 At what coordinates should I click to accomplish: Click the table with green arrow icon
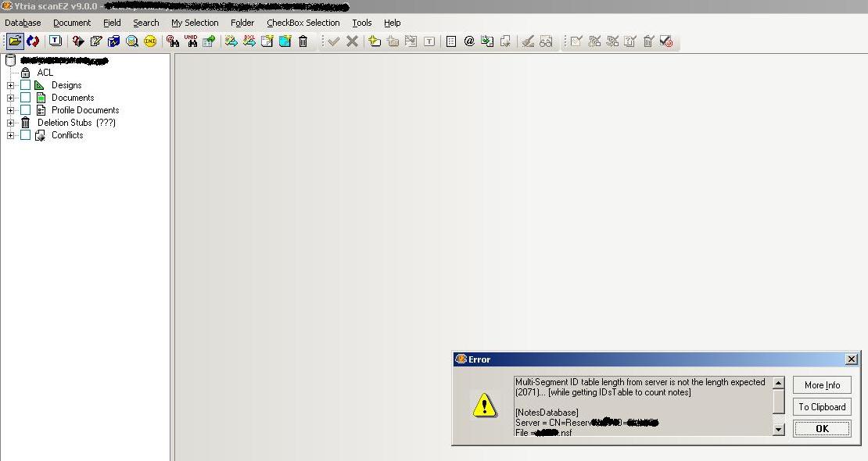pos(209,41)
